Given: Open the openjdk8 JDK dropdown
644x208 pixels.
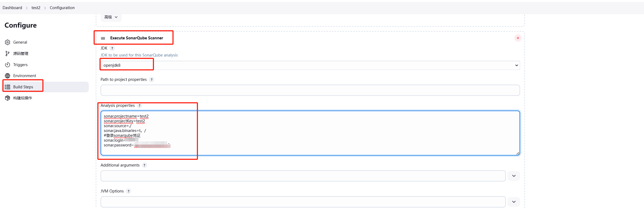Looking at the screenshot, I should [310, 65].
